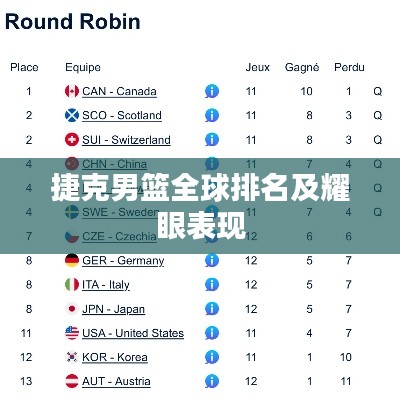Click the info icon beside Canada
Image resolution: width=400 pixels, height=412 pixels.
click(x=212, y=91)
